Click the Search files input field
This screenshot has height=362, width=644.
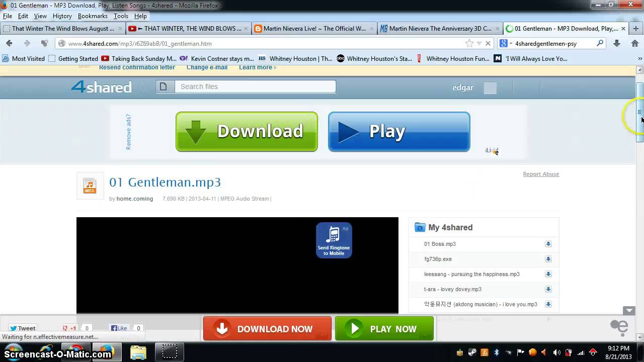pyautogui.click(x=255, y=86)
